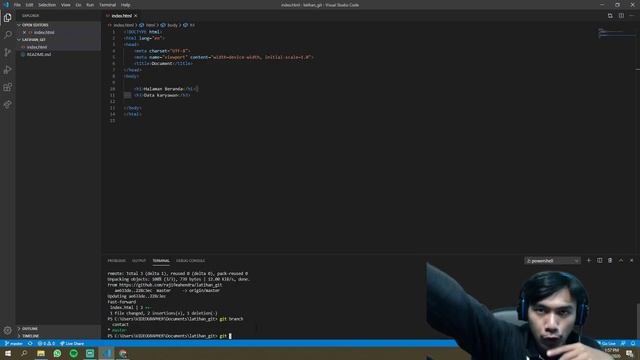Viewport: 640px width, 360px height.
Task: Open Windows Start menu
Action: pos(7,353)
